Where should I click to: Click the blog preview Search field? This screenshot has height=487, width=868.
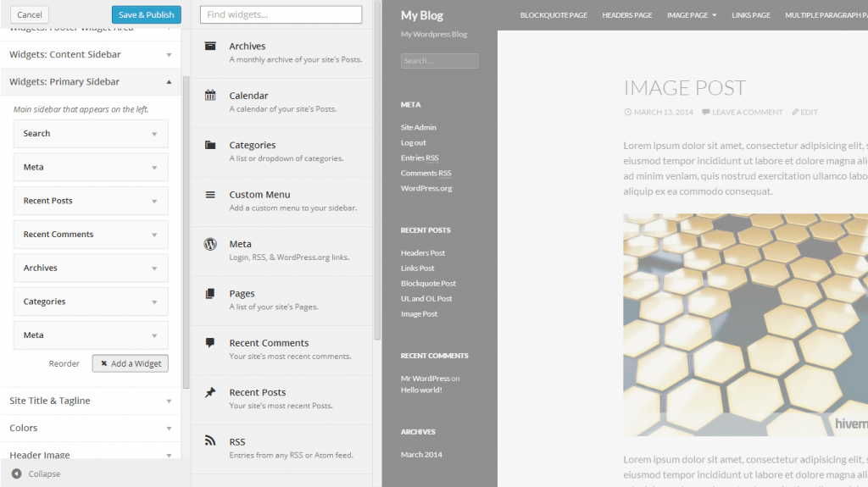click(440, 61)
